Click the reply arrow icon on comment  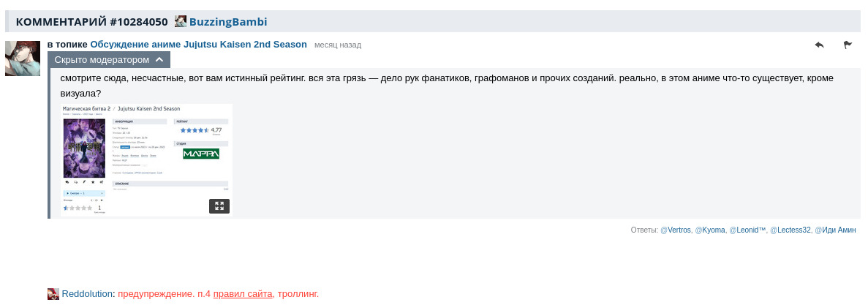[819, 45]
